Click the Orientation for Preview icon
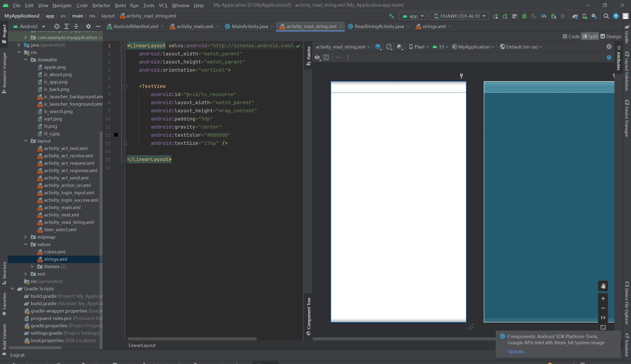Image resolution: width=631 pixels, height=364 pixels. (x=388, y=47)
